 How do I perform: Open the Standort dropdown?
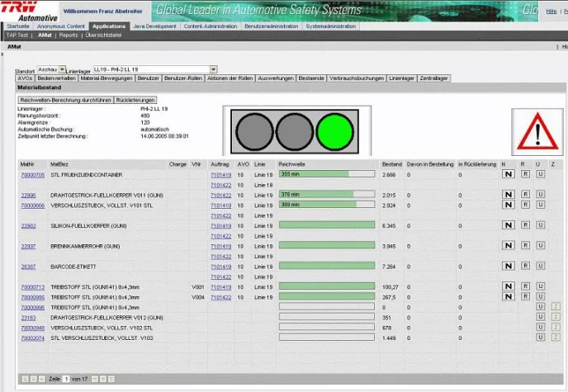pyautogui.click(x=52, y=69)
